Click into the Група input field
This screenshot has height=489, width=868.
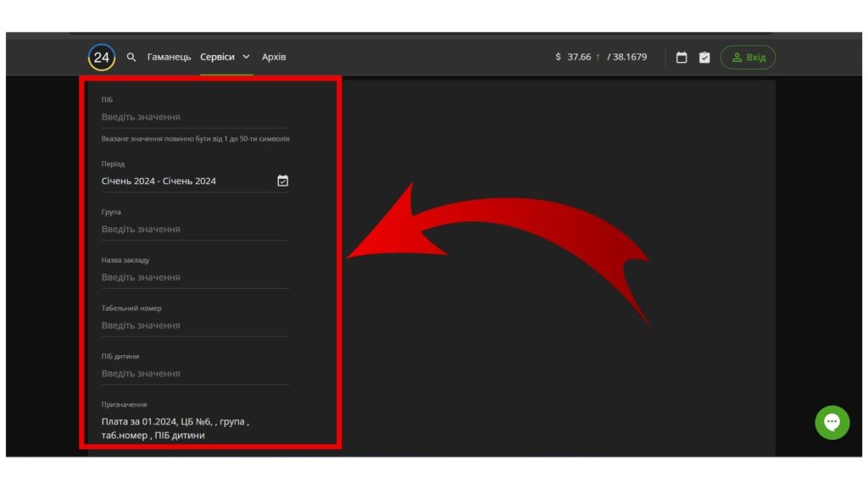[195, 229]
